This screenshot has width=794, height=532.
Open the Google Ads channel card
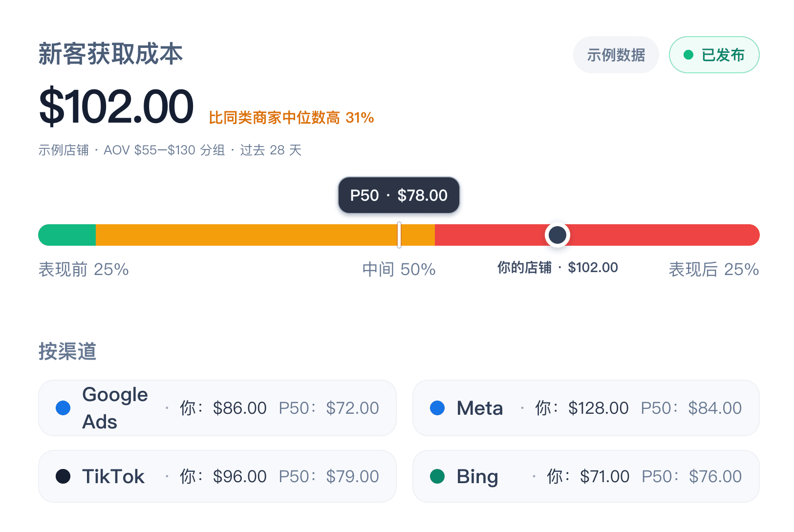point(217,408)
